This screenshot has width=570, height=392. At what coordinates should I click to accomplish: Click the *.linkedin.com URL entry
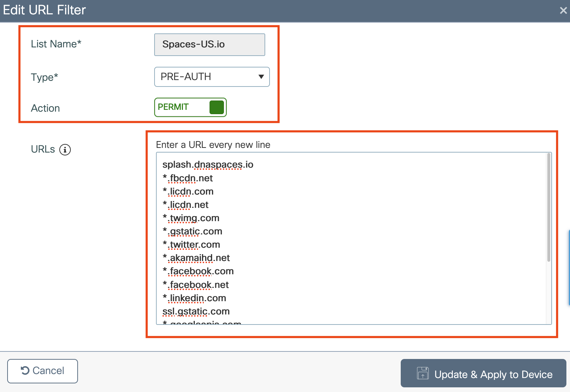pyautogui.click(x=194, y=298)
